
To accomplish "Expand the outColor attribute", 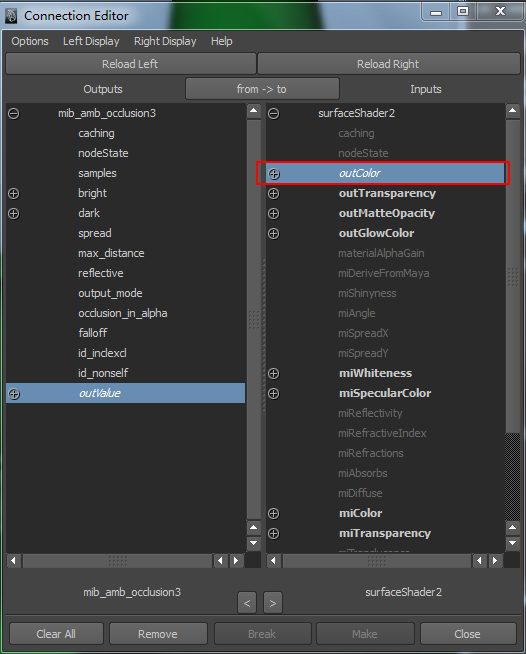I will point(274,174).
